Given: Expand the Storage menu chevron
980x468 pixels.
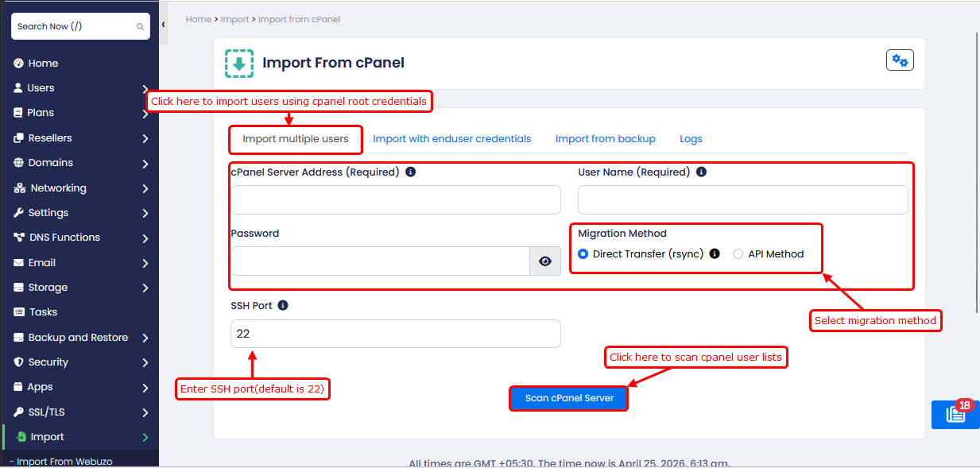Looking at the screenshot, I should pos(145,288).
